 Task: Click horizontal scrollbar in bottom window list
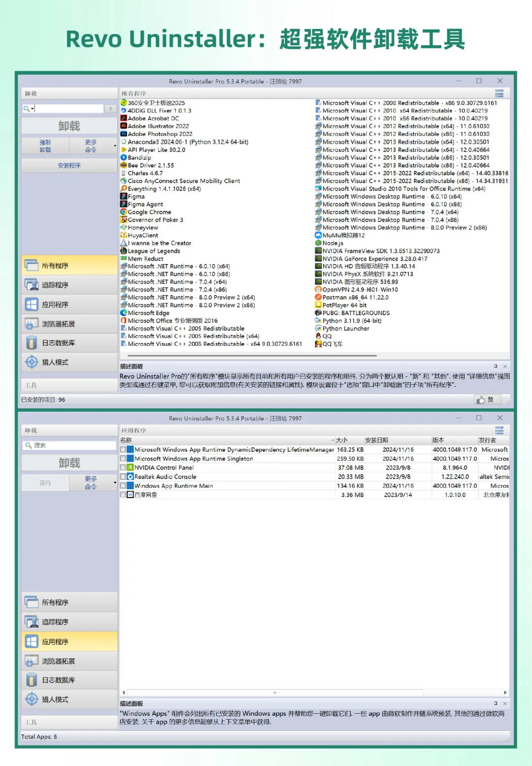coord(275,692)
